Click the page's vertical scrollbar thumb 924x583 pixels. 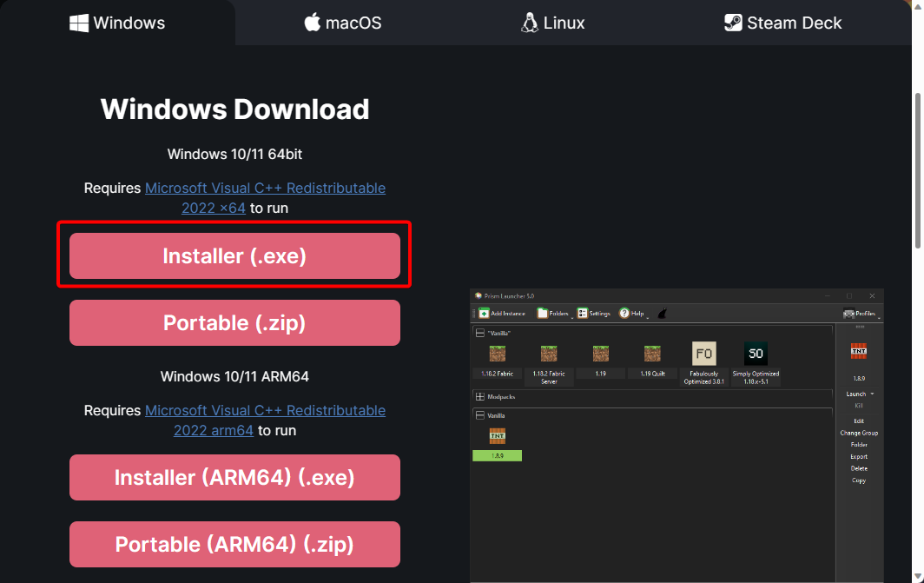coord(918,171)
